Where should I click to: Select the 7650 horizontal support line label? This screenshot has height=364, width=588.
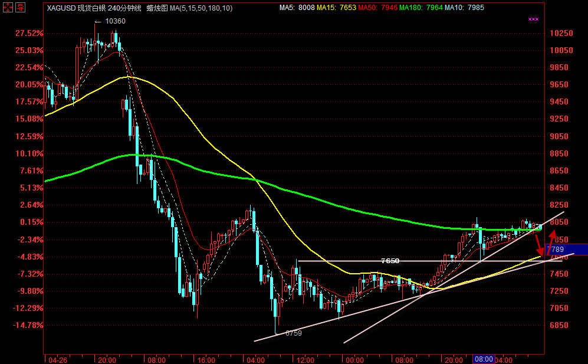pos(390,261)
